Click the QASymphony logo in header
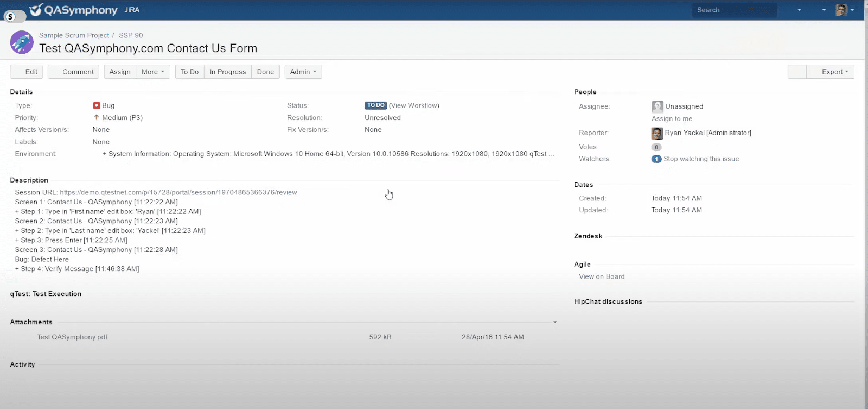Viewport: 868px width, 409px height. [x=73, y=10]
